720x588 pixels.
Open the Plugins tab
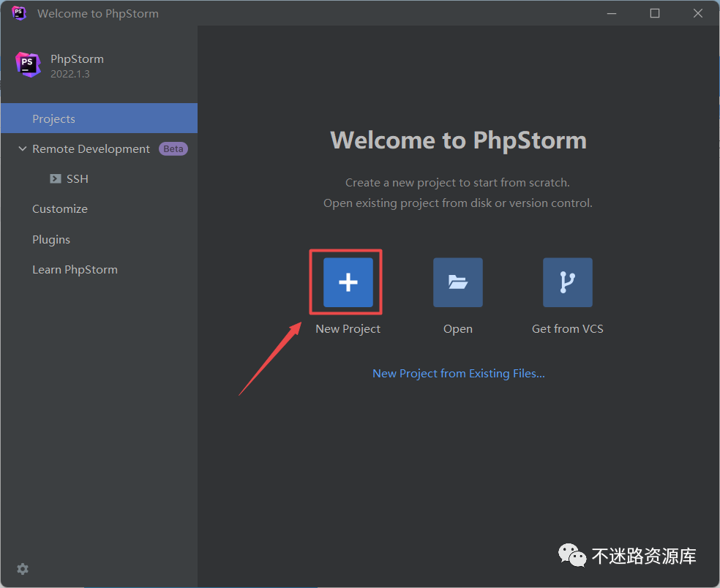[51, 240]
